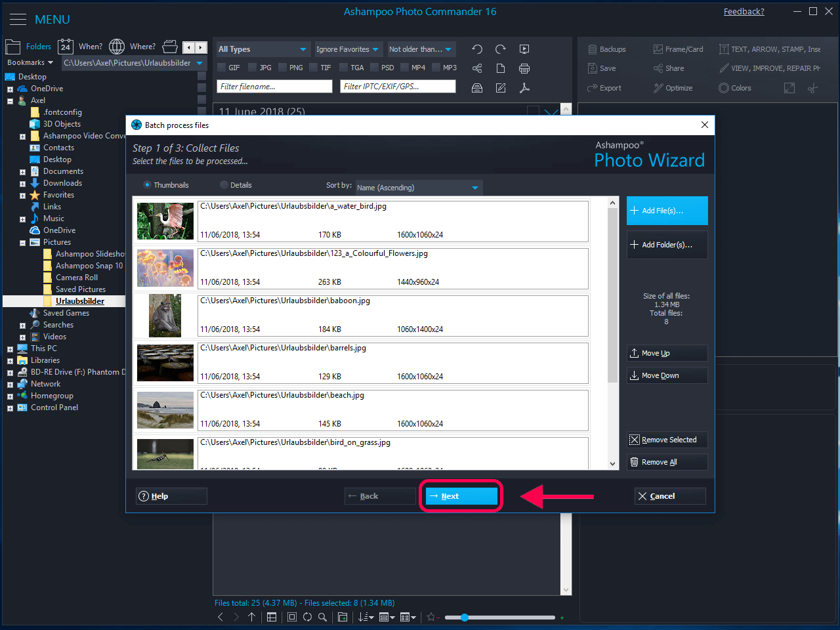This screenshot has width=840, height=630.
Task: Click the Next button
Action: pyautogui.click(x=461, y=496)
